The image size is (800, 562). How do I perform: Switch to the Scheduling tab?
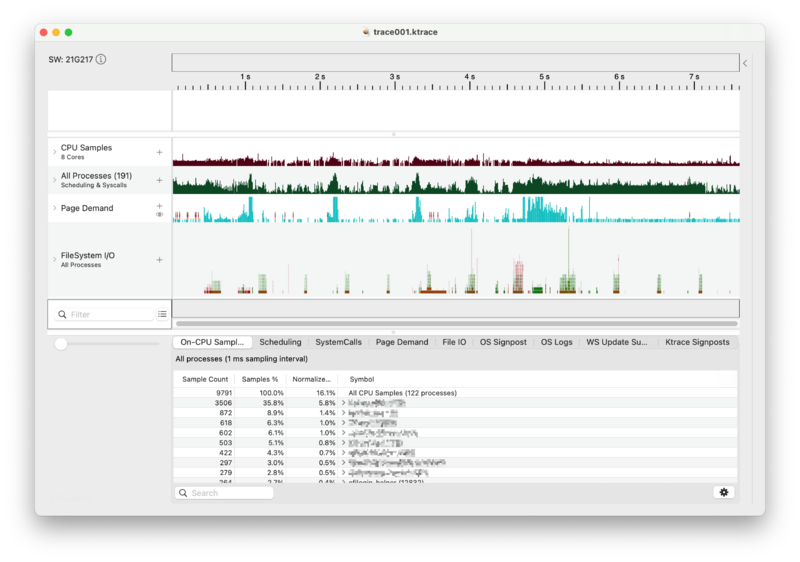(280, 342)
